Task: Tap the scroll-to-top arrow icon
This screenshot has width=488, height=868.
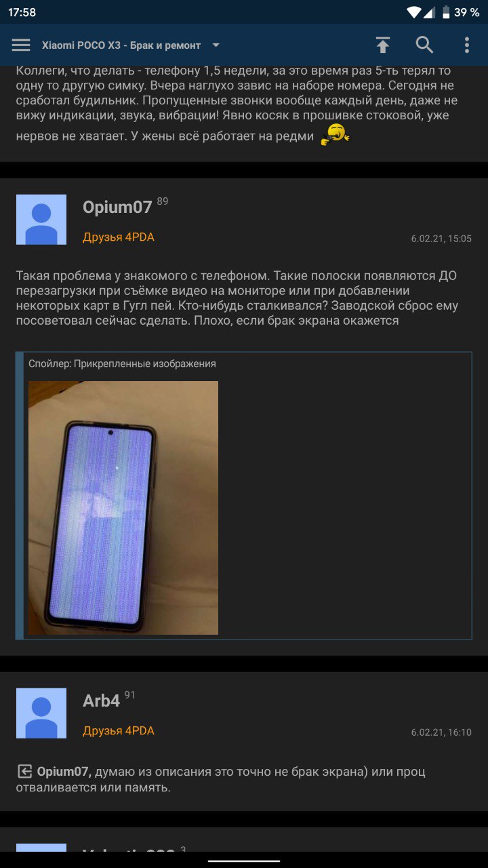Action: pyautogui.click(x=383, y=45)
